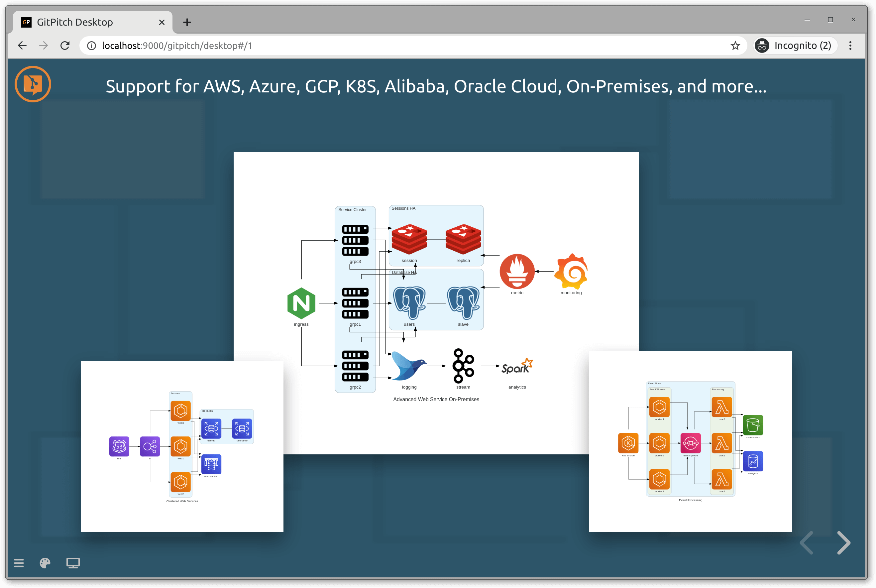This screenshot has height=588, width=876.
Task: Click the grpc1 server icon
Action: coord(355,303)
